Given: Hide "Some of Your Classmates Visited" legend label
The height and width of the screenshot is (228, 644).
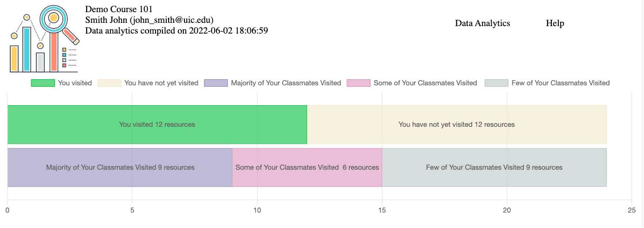Looking at the screenshot, I should [x=426, y=83].
